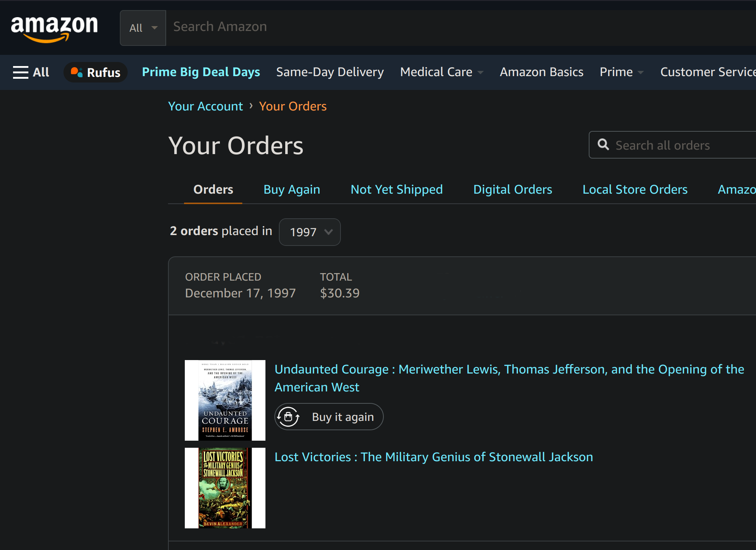Open the Digital Orders tab
The image size is (756, 550).
pos(512,190)
